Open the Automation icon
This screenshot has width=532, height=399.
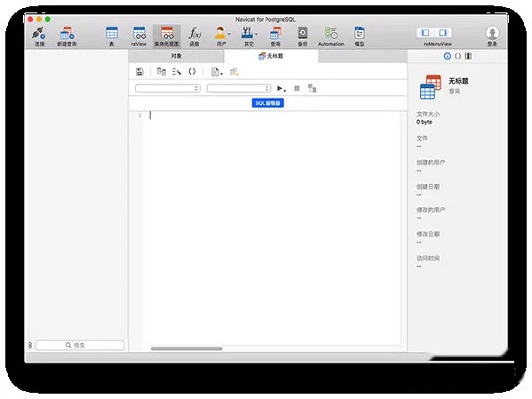tap(331, 33)
